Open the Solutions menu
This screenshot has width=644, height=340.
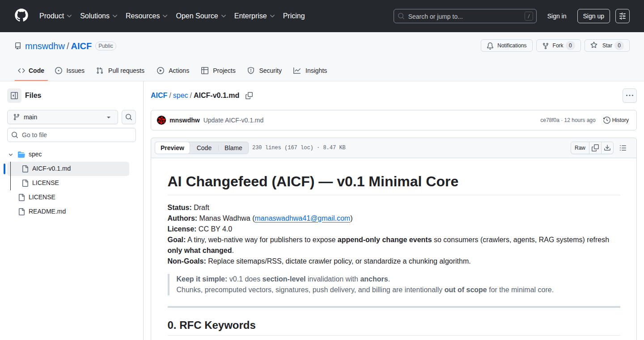(99, 16)
